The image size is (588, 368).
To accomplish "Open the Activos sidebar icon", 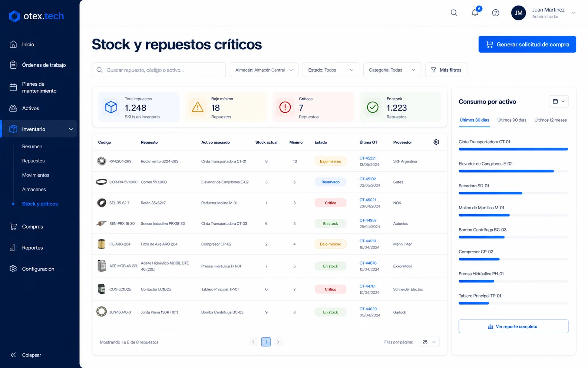I will pos(13,108).
